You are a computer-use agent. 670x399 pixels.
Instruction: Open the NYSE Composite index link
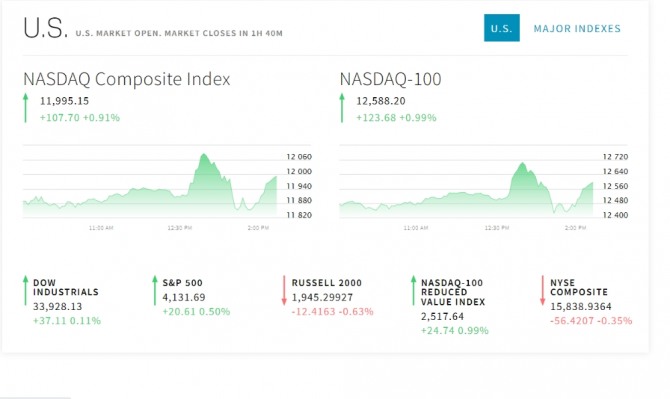(579, 288)
